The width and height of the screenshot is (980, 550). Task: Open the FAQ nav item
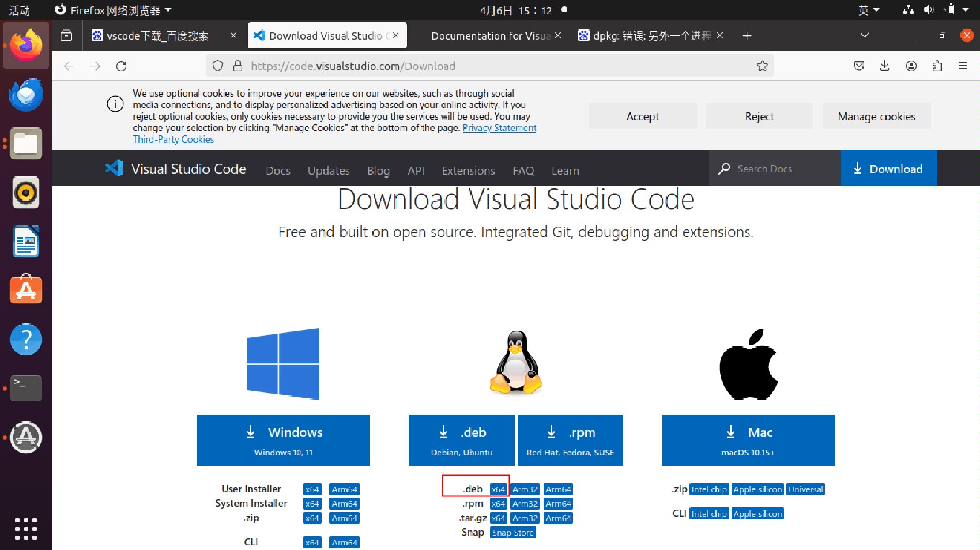(x=523, y=171)
